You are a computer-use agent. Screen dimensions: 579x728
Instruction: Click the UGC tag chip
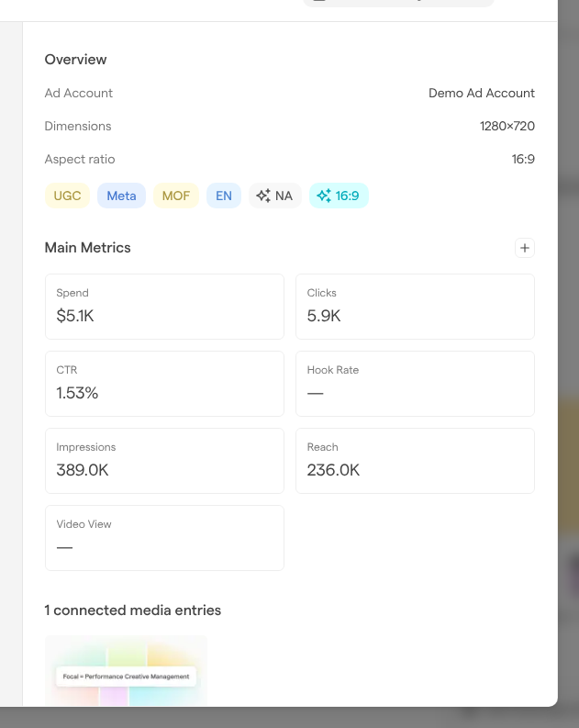coord(67,196)
